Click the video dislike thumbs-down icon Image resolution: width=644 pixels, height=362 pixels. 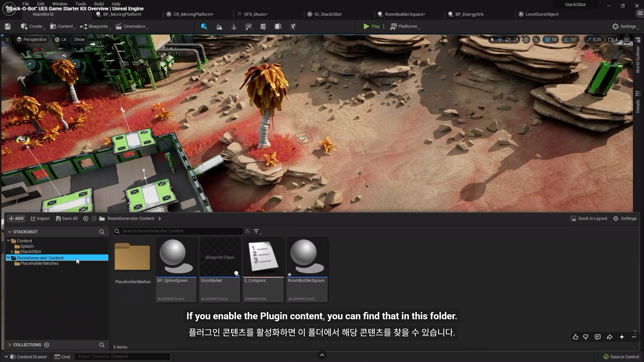pyautogui.click(x=586, y=337)
